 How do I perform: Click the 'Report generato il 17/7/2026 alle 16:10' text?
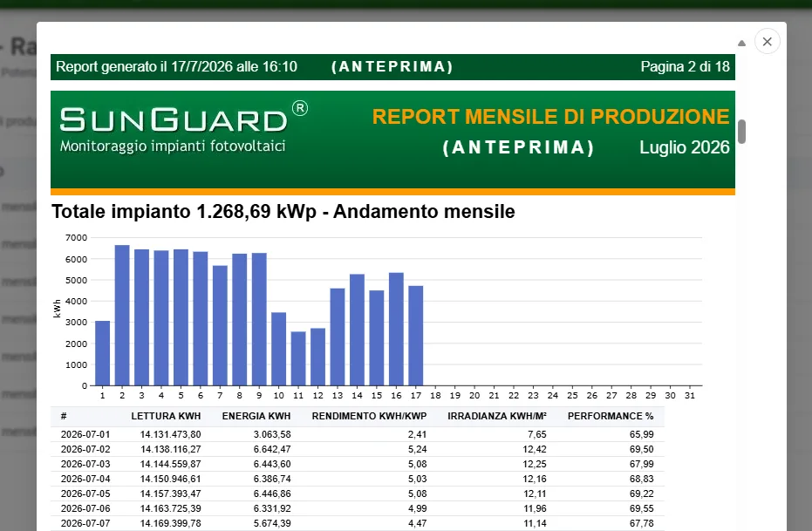point(176,67)
